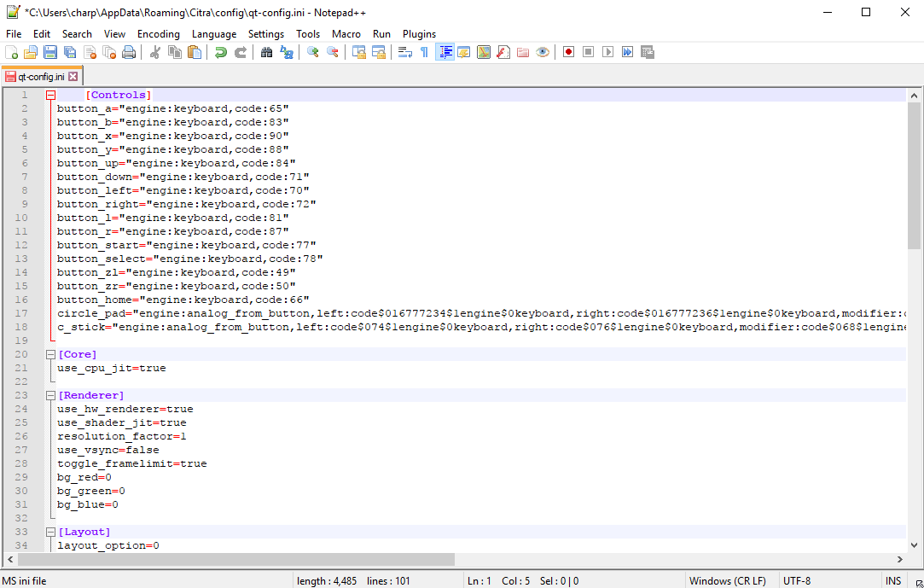Click the Undo arrow icon
Viewport: 924px width, 588px height.
click(221, 52)
